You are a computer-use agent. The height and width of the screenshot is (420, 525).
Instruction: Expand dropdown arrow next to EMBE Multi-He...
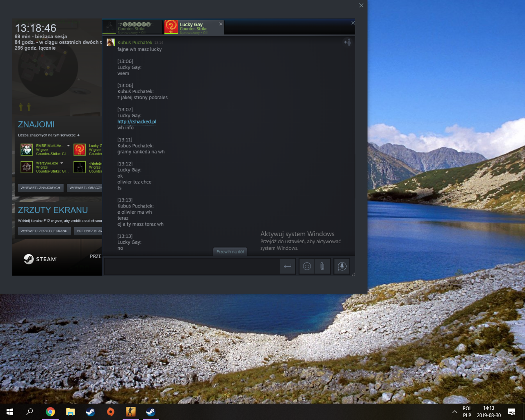[x=68, y=146]
